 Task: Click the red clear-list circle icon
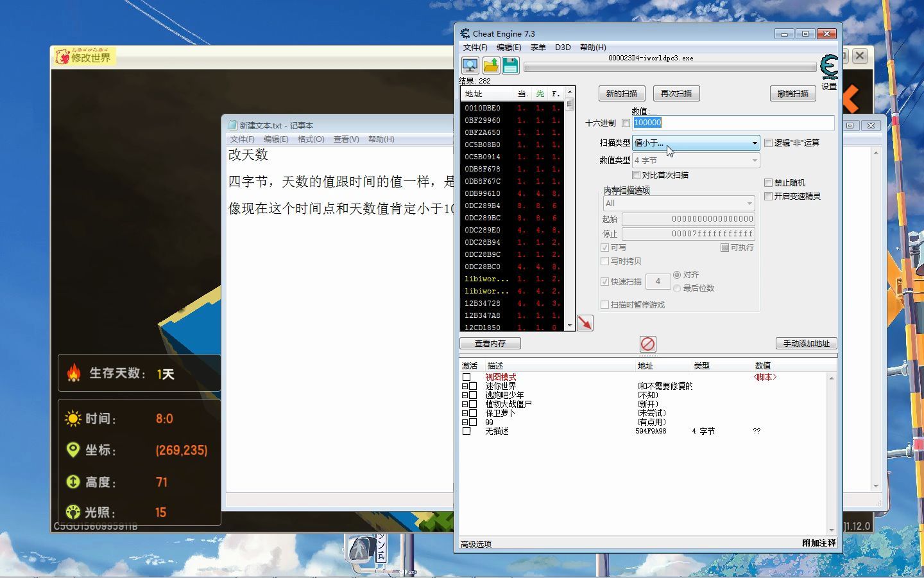click(x=648, y=344)
